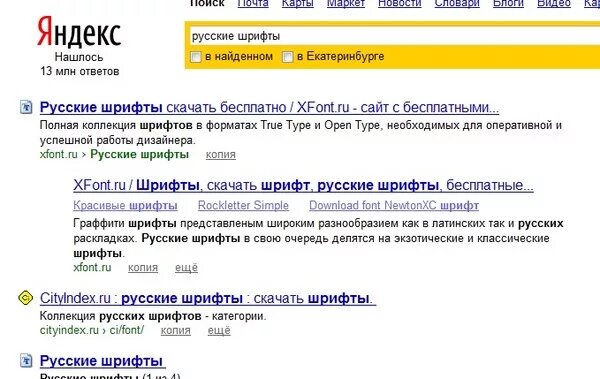Select the Поиск tab

pyautogui.click(x=207, y=3)
